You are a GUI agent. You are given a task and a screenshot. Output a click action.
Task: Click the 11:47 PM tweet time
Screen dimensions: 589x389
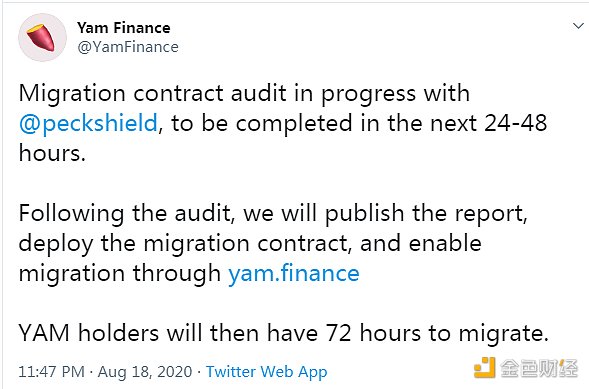pos(51,372)
